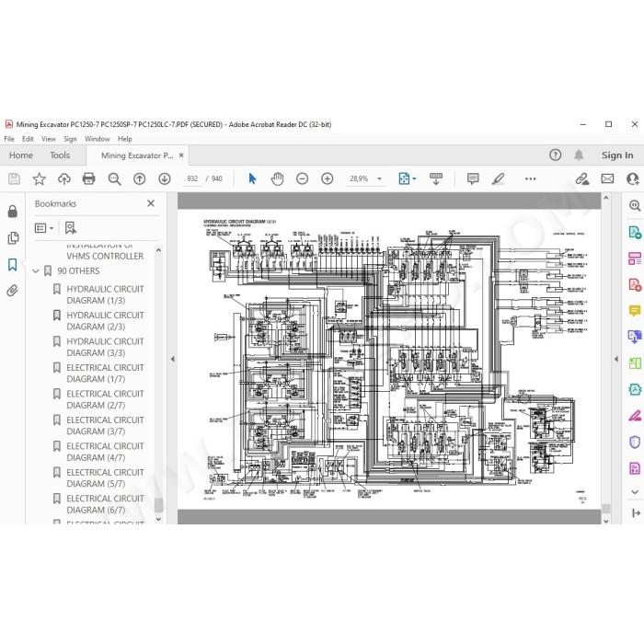Enable scrolling mode keyboard icon
The image size is (644, 644).
(x=436, y=178)
